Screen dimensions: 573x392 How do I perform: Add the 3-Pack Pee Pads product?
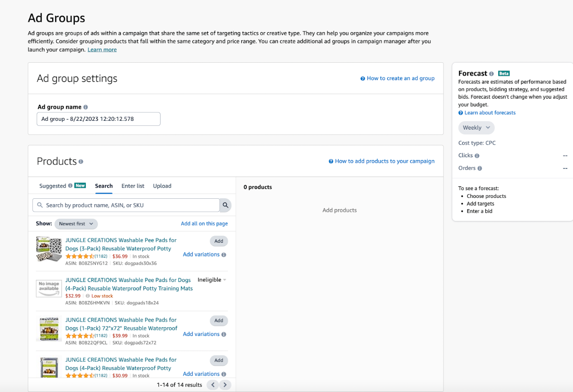point(219,241)
